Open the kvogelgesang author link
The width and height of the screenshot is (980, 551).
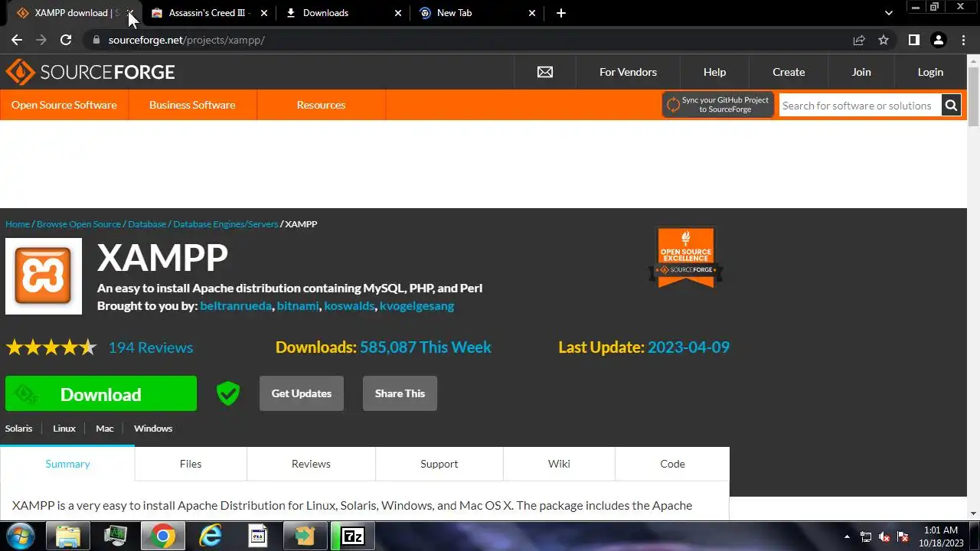coord(416,305)
